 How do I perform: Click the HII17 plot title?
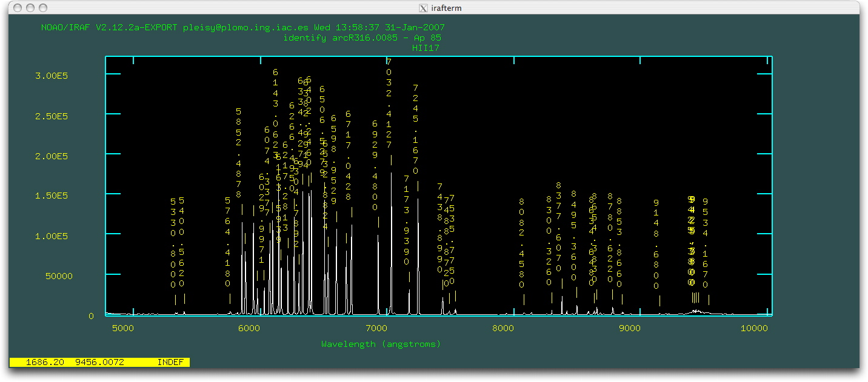pos(426,47)
